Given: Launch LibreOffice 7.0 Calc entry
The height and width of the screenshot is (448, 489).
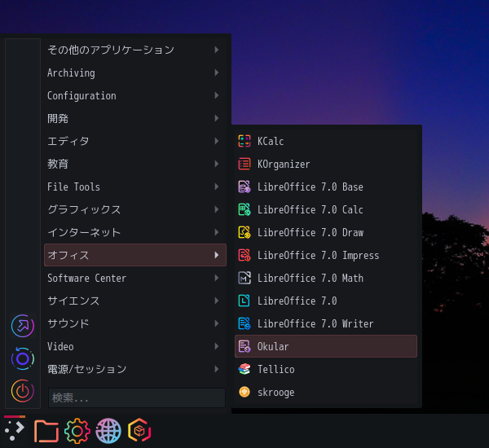Looking at the screenshot, I should (326, 209).
